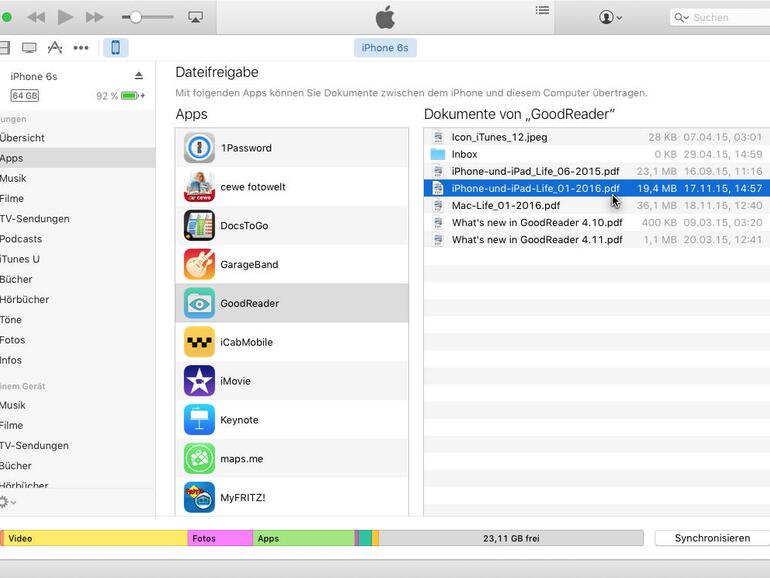Select the MyFRITZ! app icon

(x=199, y=497)
